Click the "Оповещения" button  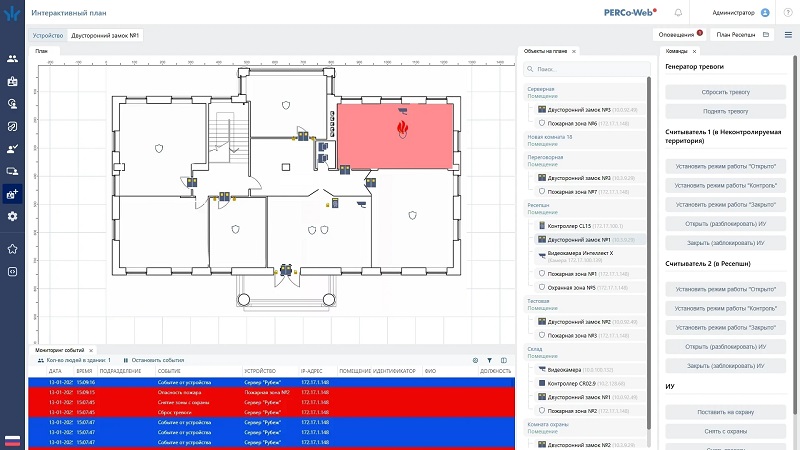point(679,35)
